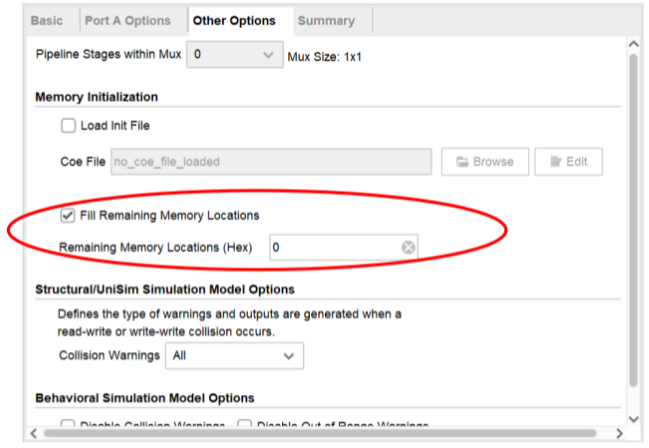Click the Coe File path field
The height and width of the screenshot is (448, 649).
(270, 161)
